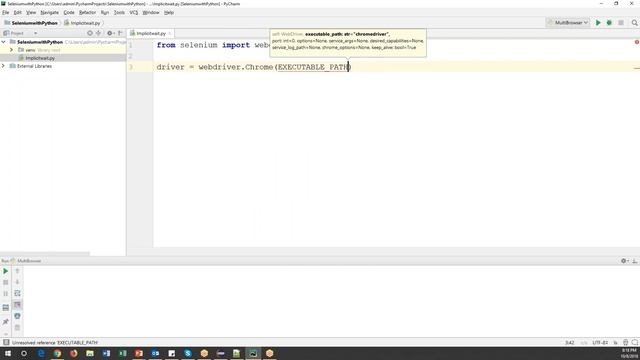Open Search Everywhere magnifier icon
Image resolution: width=640 pixels, height=360 pixels.
pyautogui.click(x=634, y=23)
